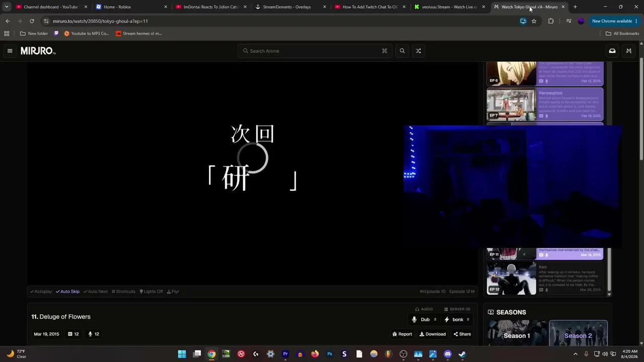Open Task View on the taskbar
The height and width of the screenshot is (362, 644).
point(197,354)
